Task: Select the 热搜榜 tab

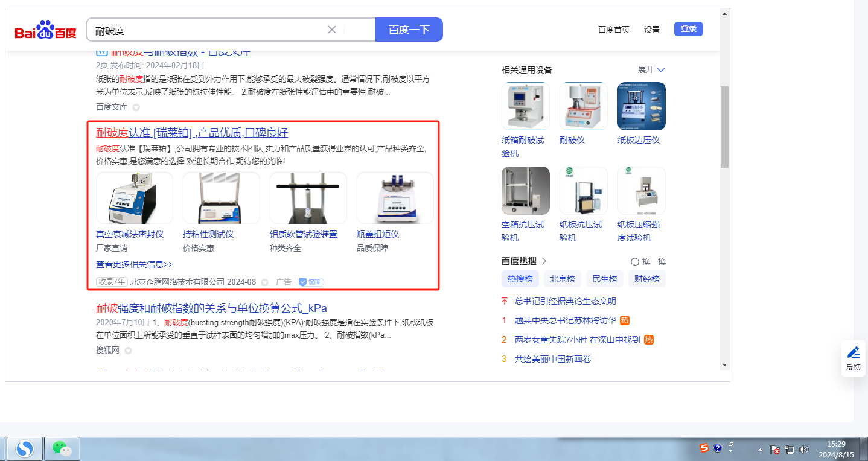Action: click(520, 279)
